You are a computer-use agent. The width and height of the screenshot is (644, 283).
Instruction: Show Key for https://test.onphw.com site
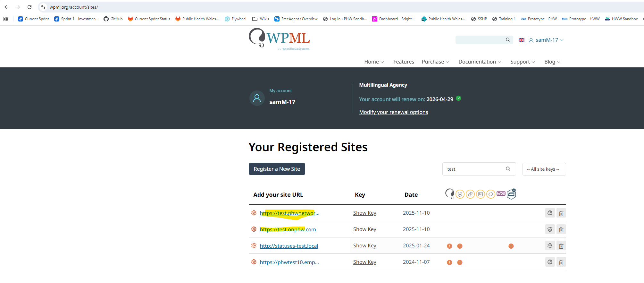365,229
